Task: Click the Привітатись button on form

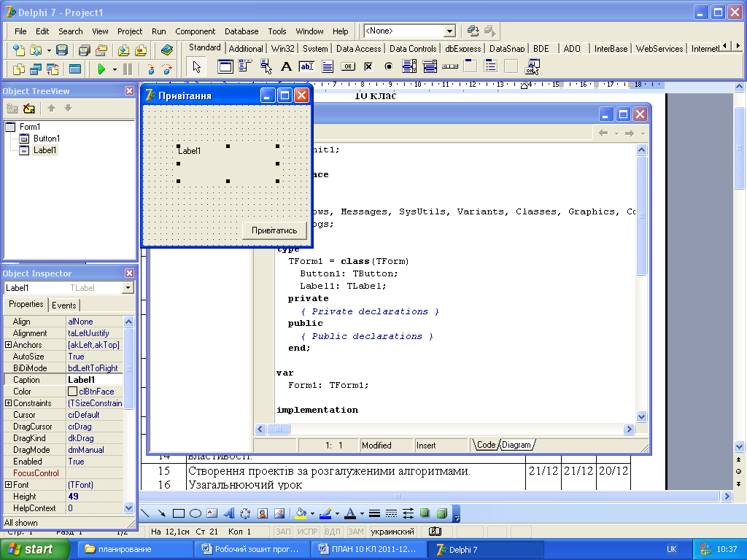Action: 274,230
